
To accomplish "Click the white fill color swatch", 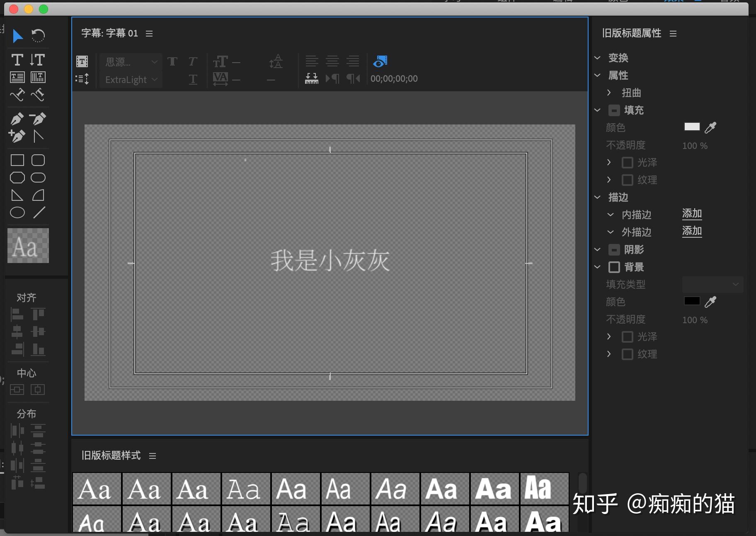I will coord(692,127).
